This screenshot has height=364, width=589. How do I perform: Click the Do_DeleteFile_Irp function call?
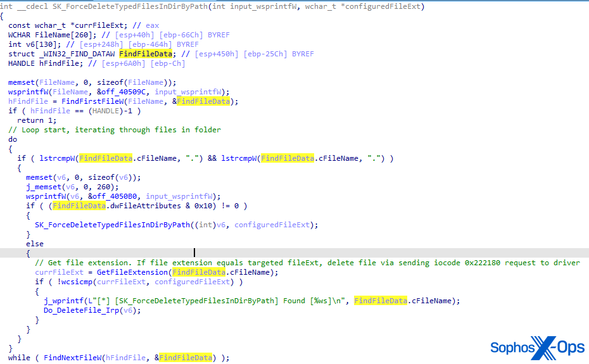pos(81,310)
